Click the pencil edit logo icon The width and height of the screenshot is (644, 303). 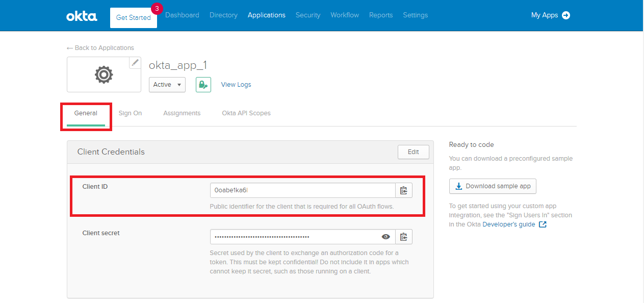click(135, 63)
